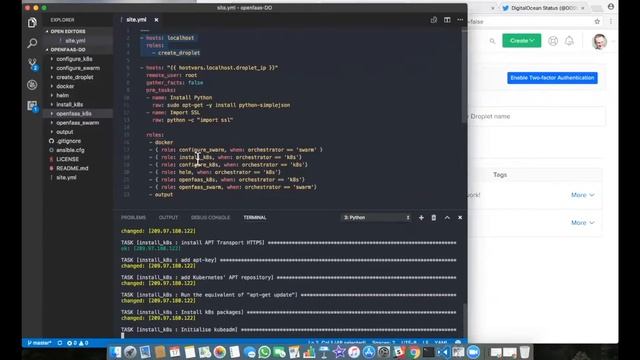Open the Source Control view icon
The width and height of the screenshot is (640, 360).
pyautogui.click(x=32, y=64)
